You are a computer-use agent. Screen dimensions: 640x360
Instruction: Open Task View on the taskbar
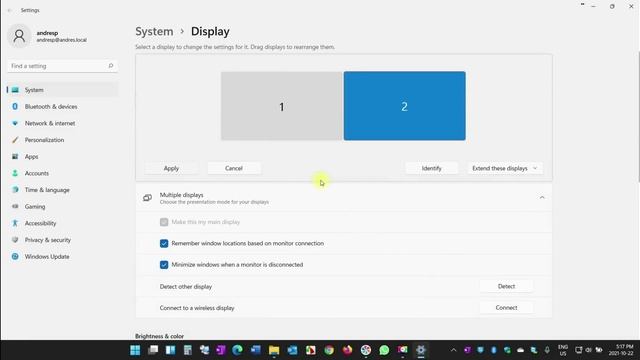153,350
